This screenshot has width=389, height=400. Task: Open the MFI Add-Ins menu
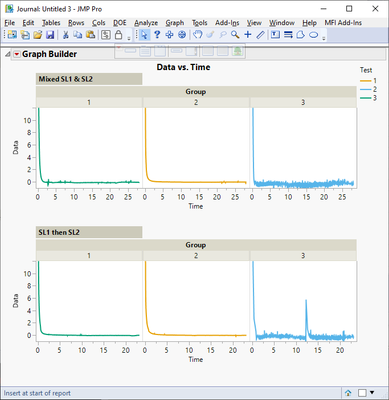coord(343,23)
